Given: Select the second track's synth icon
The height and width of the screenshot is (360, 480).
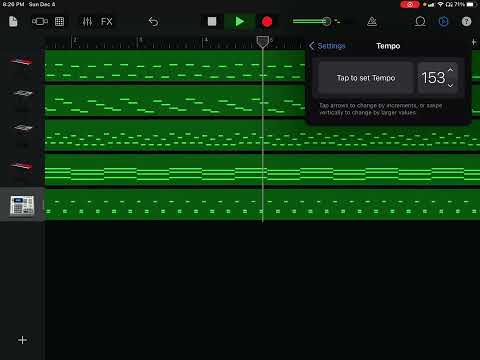Looking at the screenshot, I should click(22, 93).
